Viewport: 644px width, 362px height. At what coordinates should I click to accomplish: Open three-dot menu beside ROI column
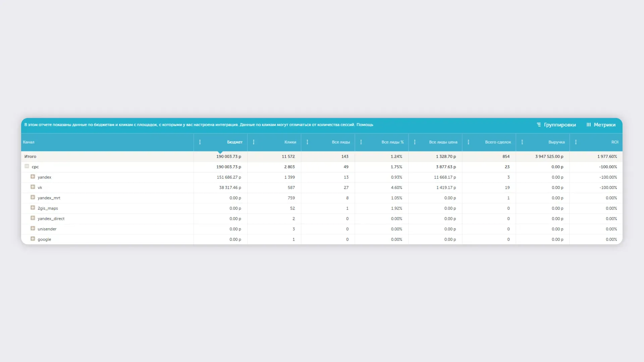576,142
